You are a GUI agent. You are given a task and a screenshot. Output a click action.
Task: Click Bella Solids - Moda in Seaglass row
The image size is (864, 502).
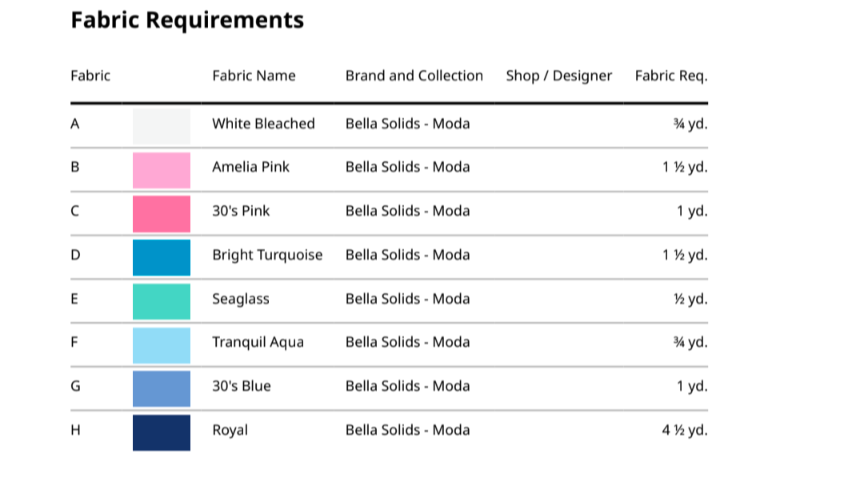click(407, 299)
